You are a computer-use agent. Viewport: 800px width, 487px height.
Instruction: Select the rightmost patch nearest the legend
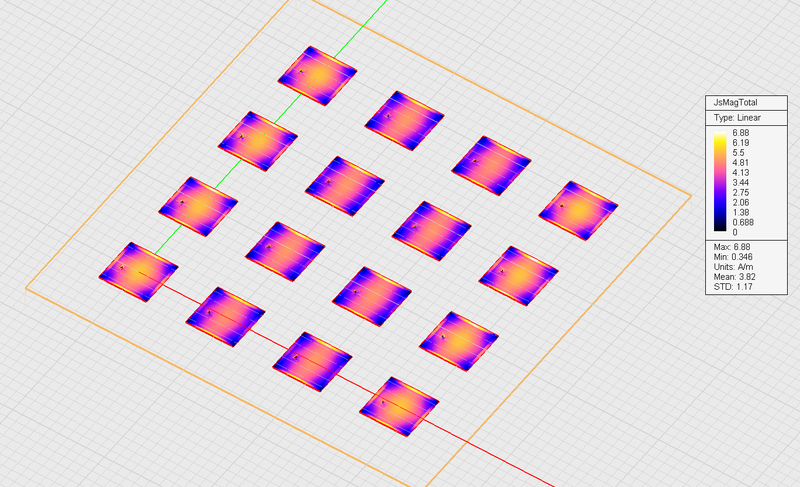click(x=578, y=211)
